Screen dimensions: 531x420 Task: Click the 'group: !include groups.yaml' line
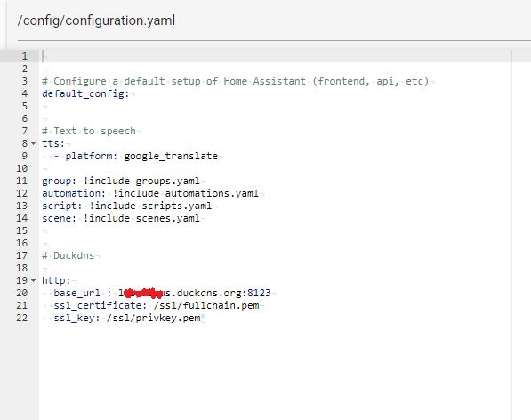(x=121, y=181)
